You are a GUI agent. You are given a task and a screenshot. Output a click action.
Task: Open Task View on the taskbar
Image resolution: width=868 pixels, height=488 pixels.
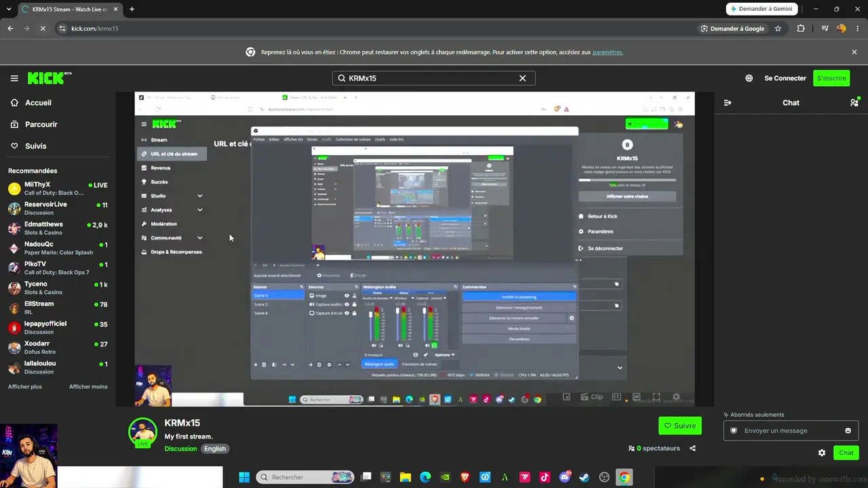pos(366,477)
